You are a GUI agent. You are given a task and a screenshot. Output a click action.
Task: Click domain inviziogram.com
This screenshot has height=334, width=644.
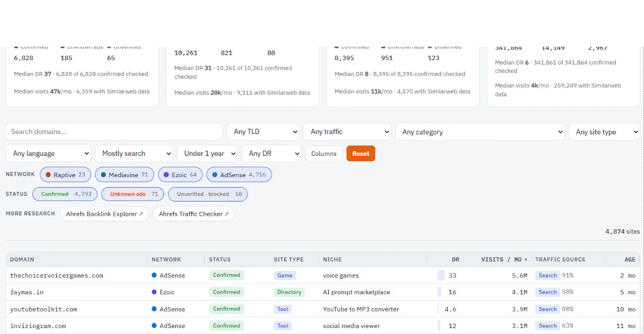tap(38, 326)
